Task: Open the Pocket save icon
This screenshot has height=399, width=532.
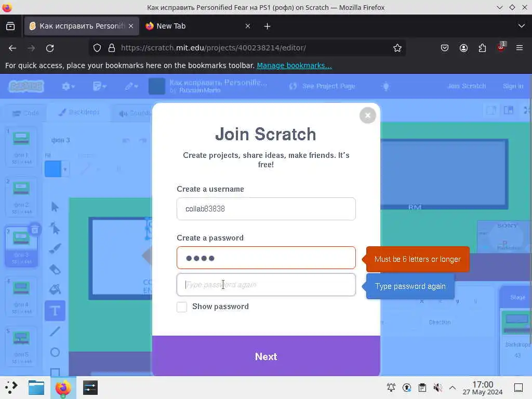Action: [x=445, y=48]
